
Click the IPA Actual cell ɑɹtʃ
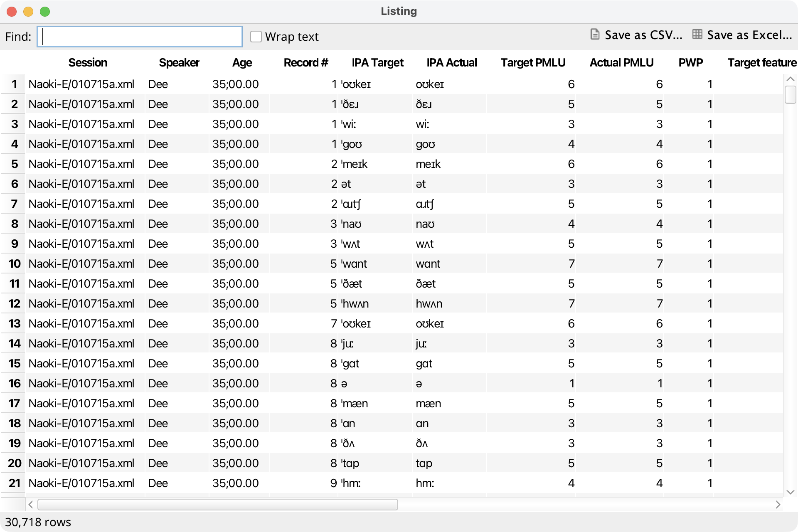[449, 204]
